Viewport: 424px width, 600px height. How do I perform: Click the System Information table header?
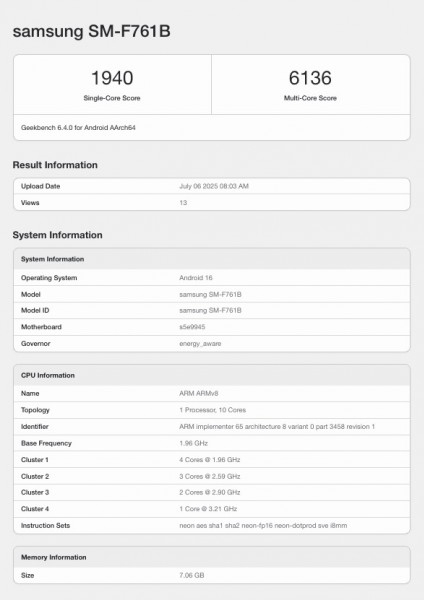pyautogui.click(x=212, y=259)
